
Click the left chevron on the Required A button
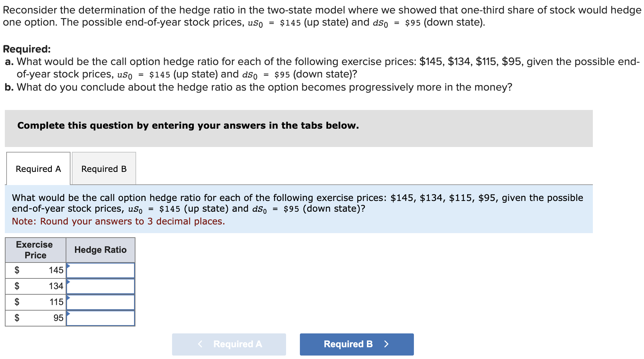click(x=200, y=344)
